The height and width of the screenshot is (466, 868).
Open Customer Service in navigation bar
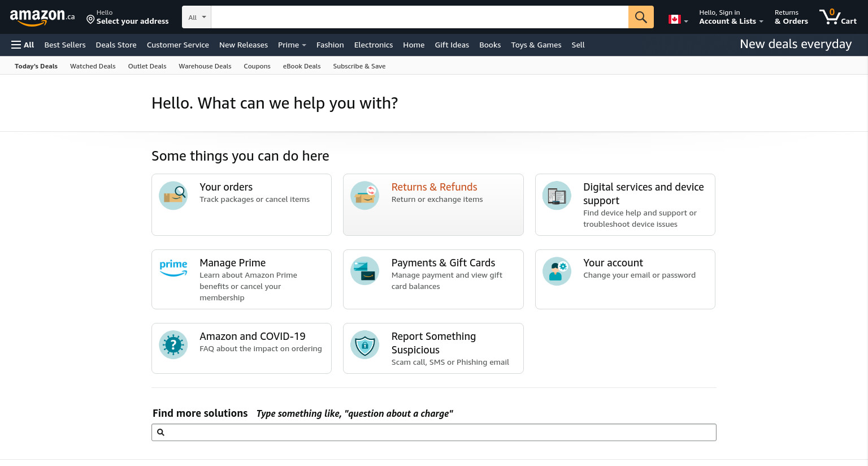click(x=178, y=45)
